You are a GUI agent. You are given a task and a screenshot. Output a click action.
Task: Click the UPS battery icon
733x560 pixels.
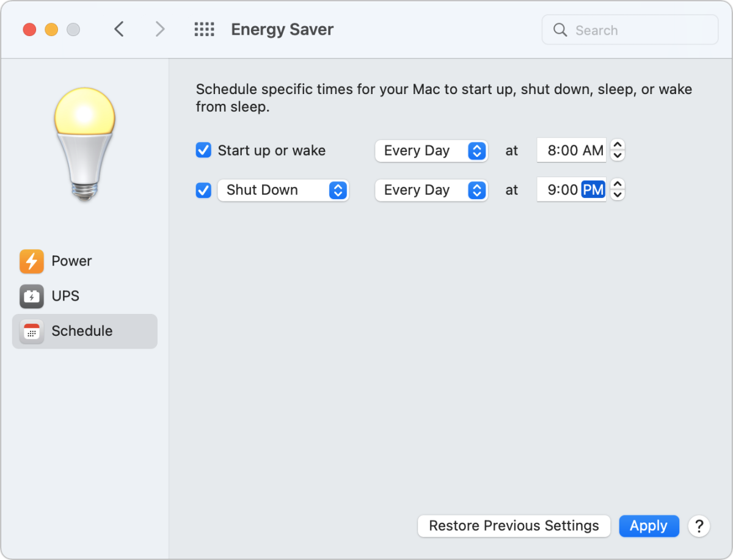(31, 296)
